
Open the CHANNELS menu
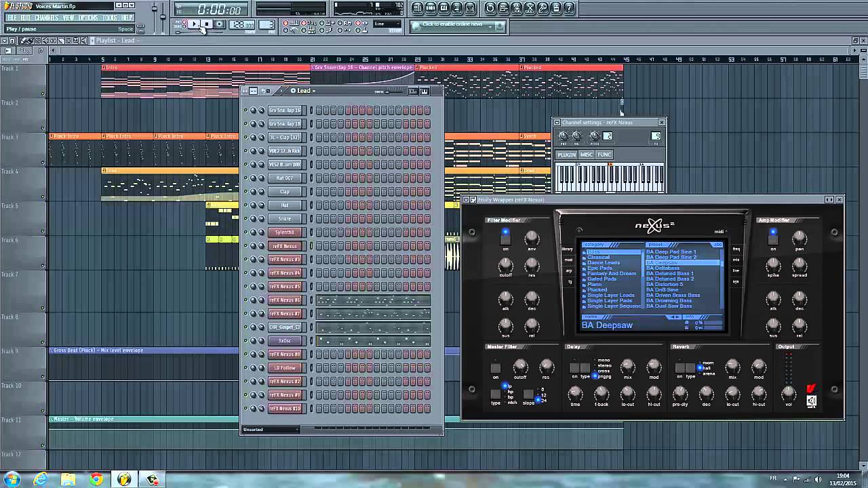[x=47, y=18]
